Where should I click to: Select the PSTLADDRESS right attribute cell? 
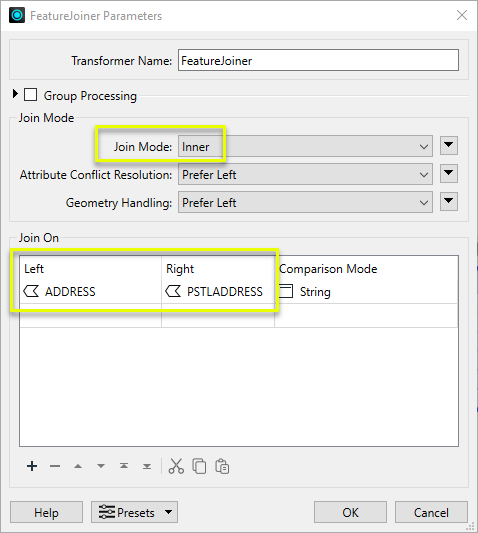(218, 292)
